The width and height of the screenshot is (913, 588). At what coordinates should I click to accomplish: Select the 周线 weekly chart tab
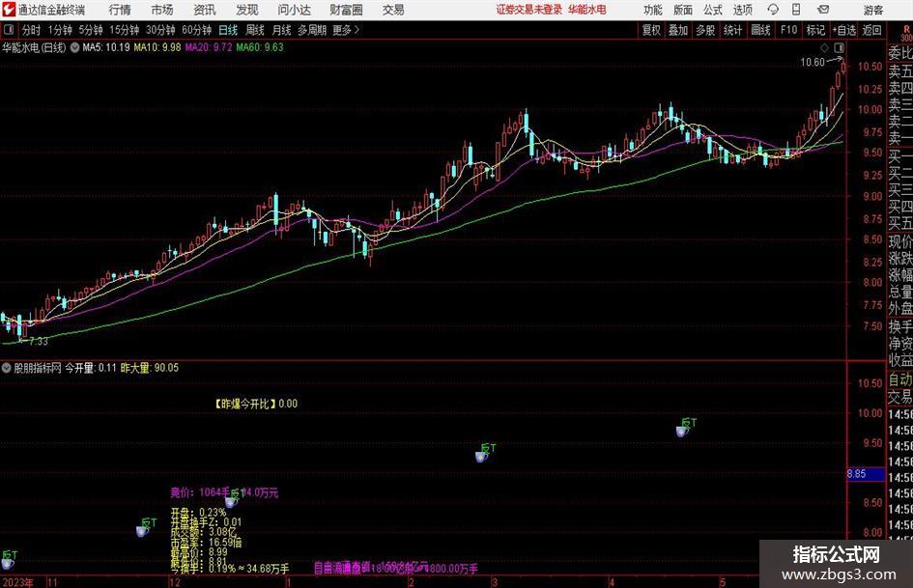click(255, 30)
